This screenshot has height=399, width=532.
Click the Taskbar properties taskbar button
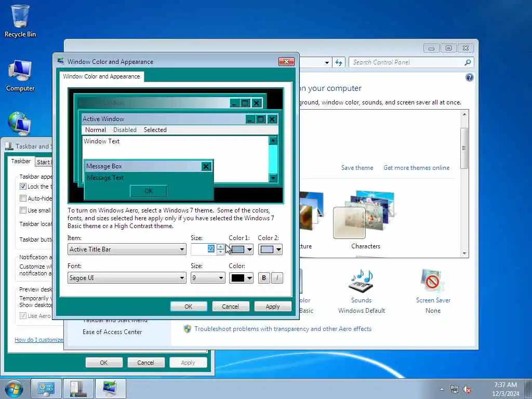click(78, 389)
